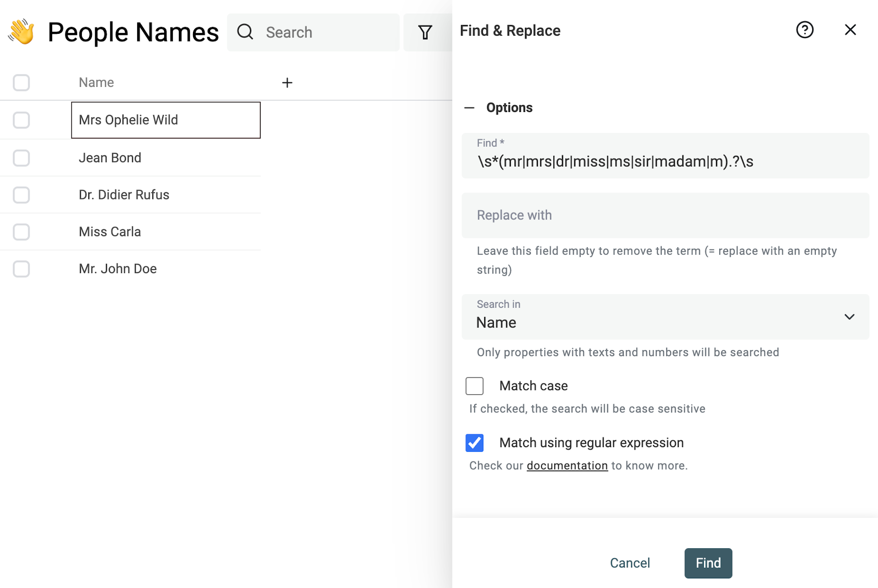Click the help question mark icon
Image resolution: width=878 pixels, height=588 pixels.
tap(805, 30)
